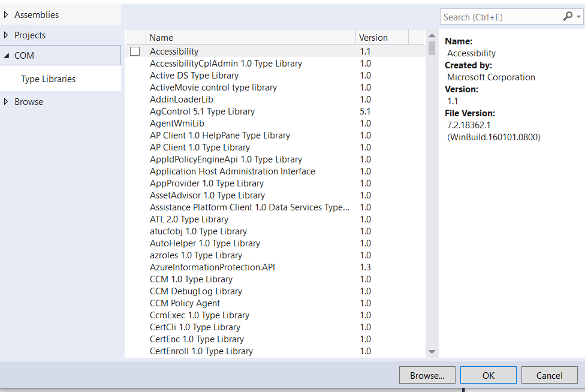Expand the Browse category

tap(6, 101)
